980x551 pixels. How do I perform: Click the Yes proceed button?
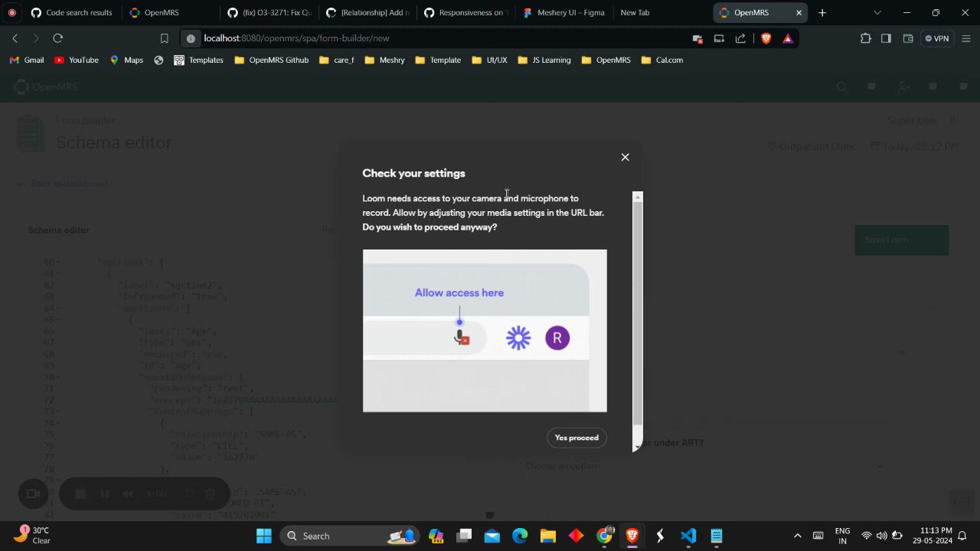(x=577, y=438)
